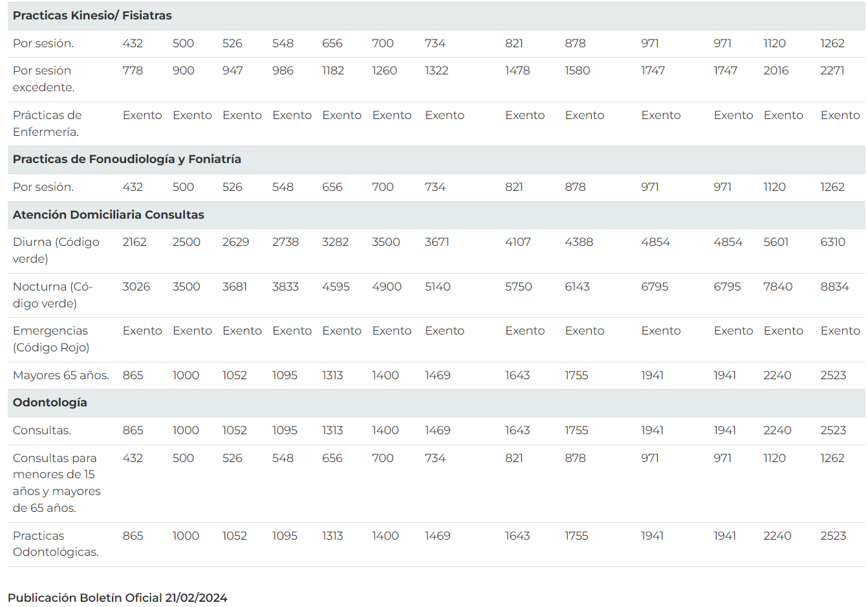Click the value 8834 in Nocturna row
868x607 pixels.
(x=834, y=287)
